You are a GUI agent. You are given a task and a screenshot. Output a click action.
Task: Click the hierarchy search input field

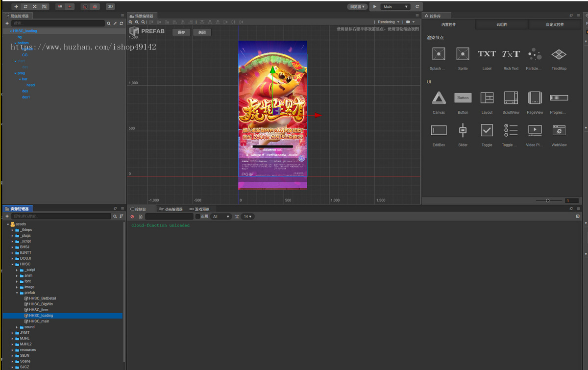[58, 23]
